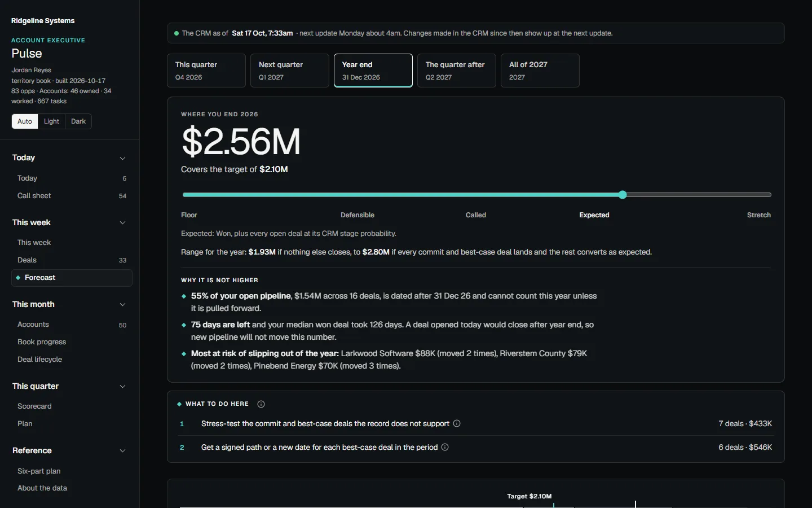Click the Expected label under slider

[594, 215]
